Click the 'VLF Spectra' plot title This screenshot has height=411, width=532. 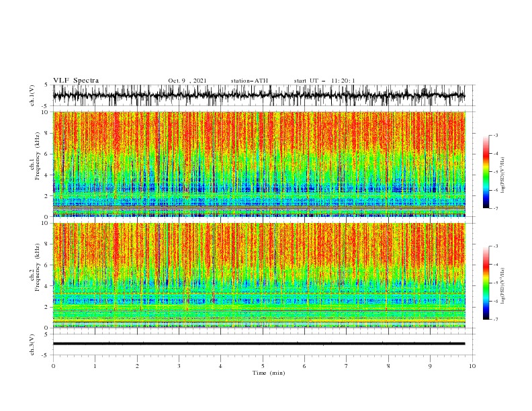pos(76,81)
